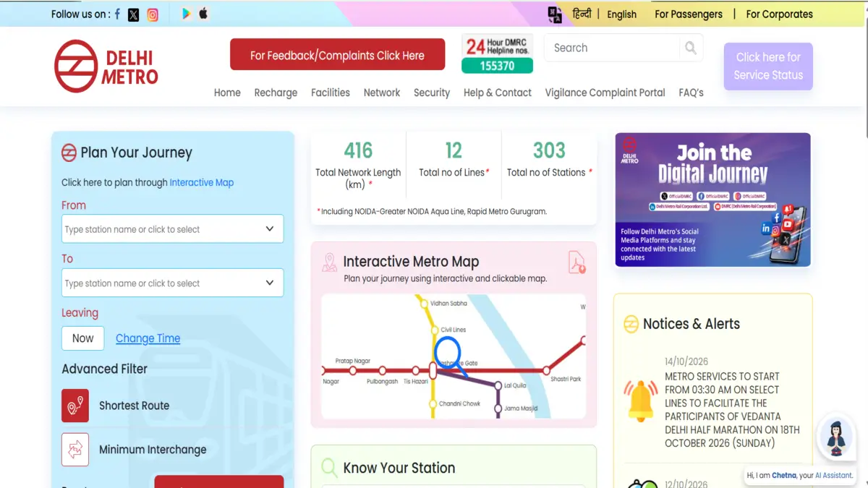Click the Minimum Interchange icon
Screen dimensions: 868x488
pyautogui.click(x=75, y=450)
